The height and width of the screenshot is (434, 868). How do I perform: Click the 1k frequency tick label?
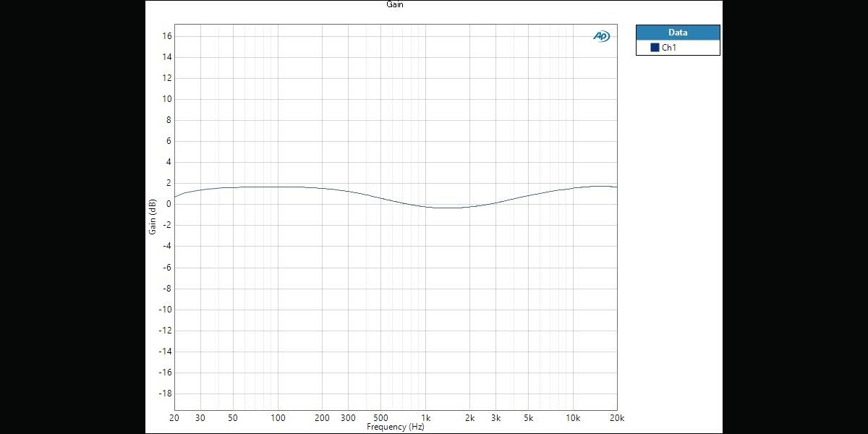[x=425, y=418]
